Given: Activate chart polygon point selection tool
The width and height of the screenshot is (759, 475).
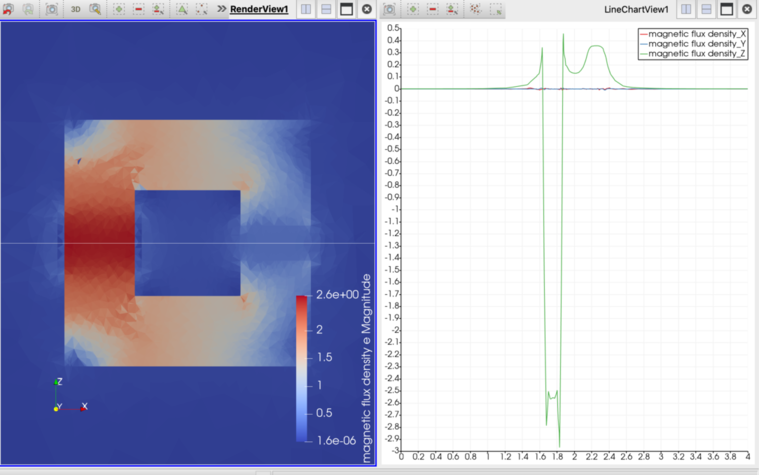Looking at the screenshot, I should point(475,9).
